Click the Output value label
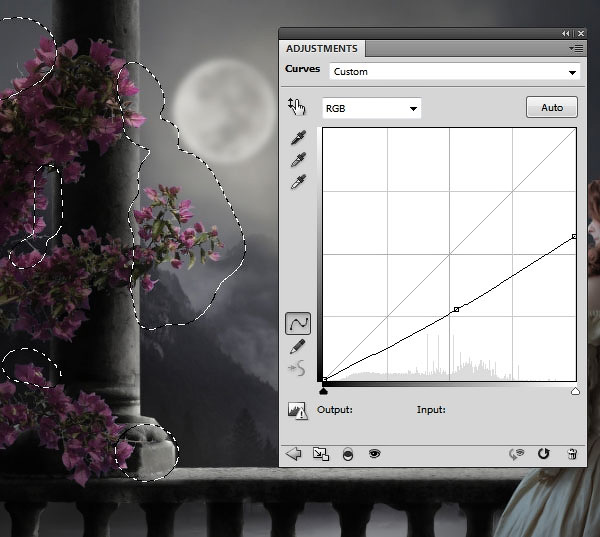Viewport: 600px width, 537px height. coord(335,410)
